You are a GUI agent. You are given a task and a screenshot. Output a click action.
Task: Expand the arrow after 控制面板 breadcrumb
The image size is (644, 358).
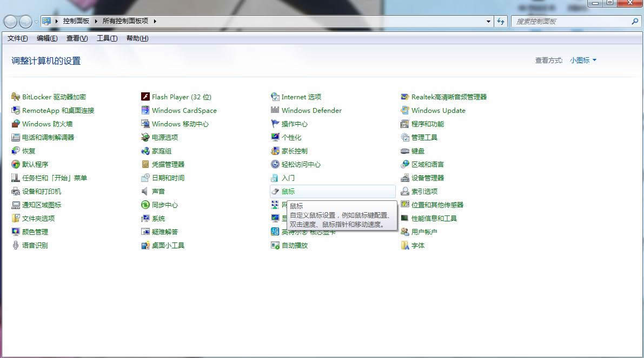[x=96, y=21]
